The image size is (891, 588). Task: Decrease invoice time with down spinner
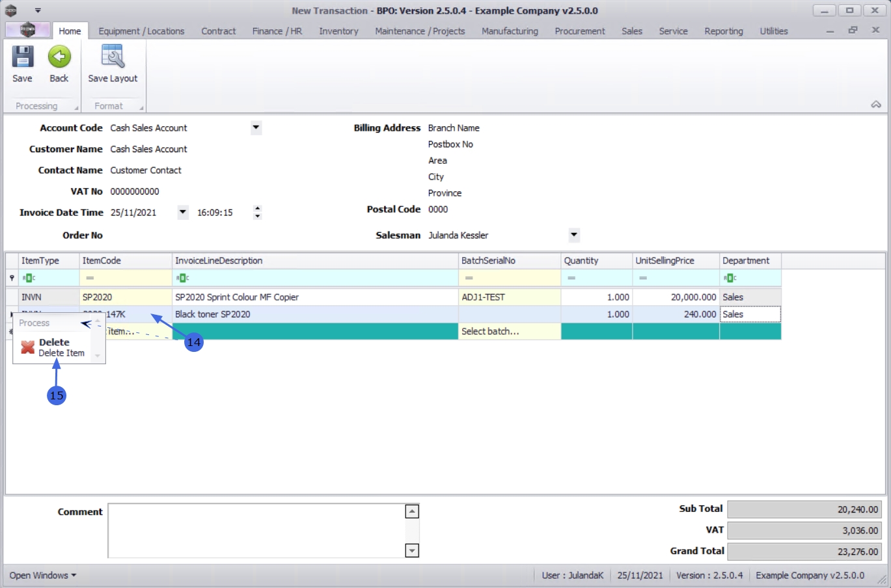pyautogui.click(x=258, y=216)
